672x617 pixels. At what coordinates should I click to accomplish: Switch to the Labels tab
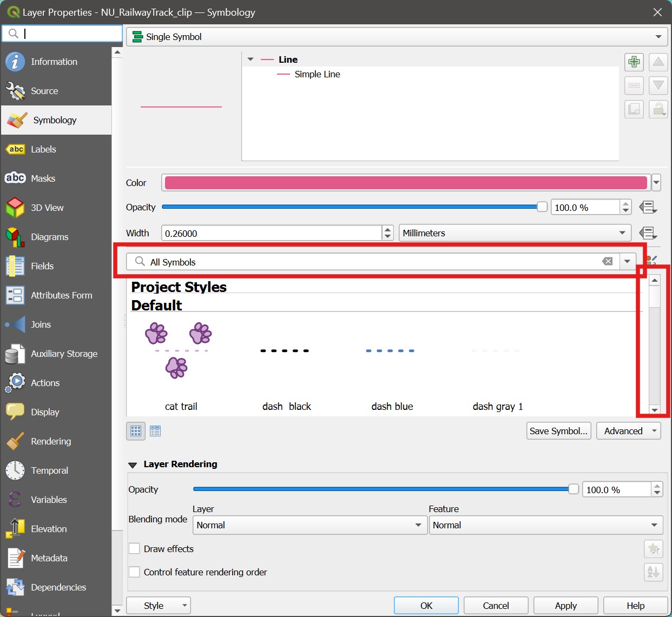coord(56,149)
